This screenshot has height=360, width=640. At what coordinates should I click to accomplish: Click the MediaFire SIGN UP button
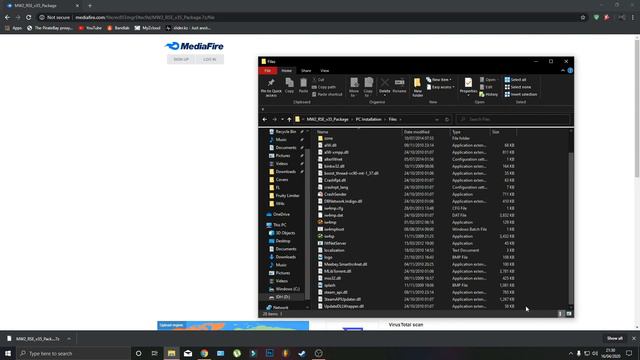click(181, 60)
